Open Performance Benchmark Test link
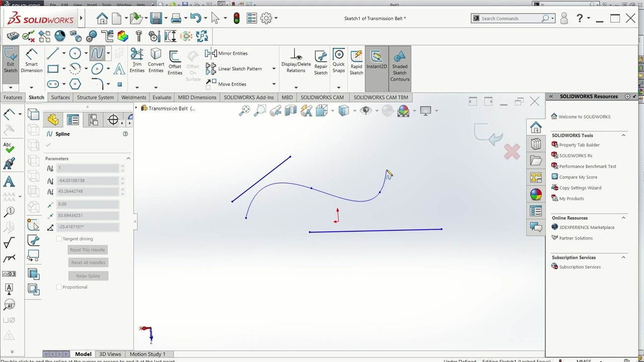 (x=587, y=166)
